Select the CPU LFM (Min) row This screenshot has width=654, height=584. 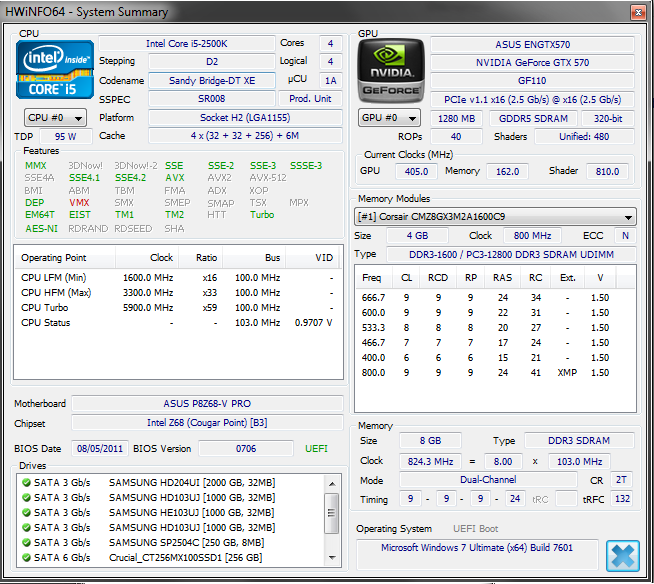coord(177,278)
